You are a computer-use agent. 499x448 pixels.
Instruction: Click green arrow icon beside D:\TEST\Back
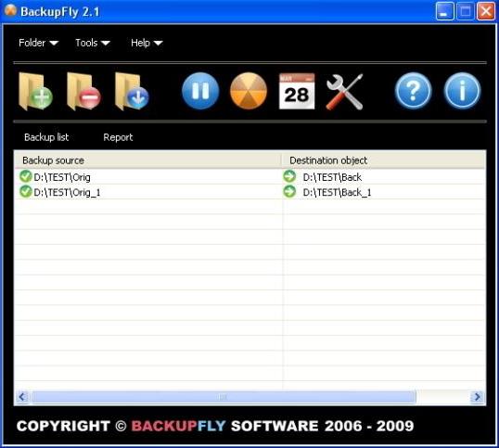(289, 176)
